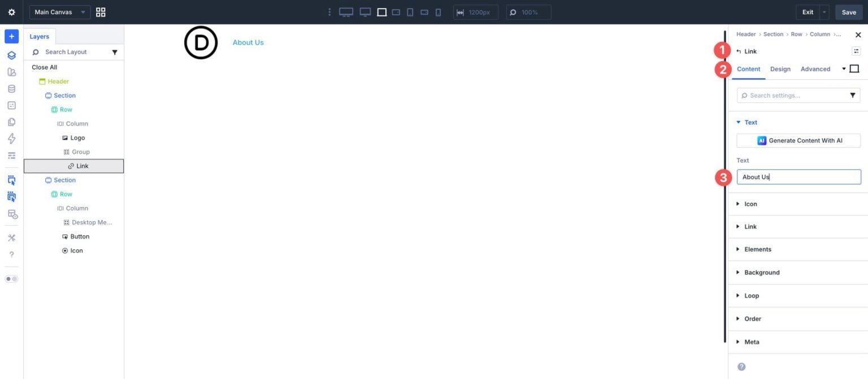Click Generate Content With AI
The image size is (868, 379).
click(798, 140)
